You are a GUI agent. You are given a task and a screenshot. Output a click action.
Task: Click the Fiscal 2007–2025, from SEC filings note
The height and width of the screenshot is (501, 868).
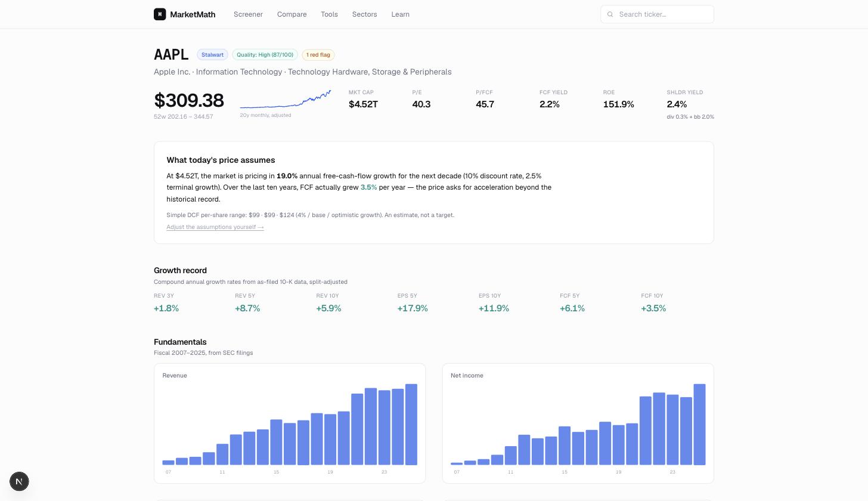203,353
